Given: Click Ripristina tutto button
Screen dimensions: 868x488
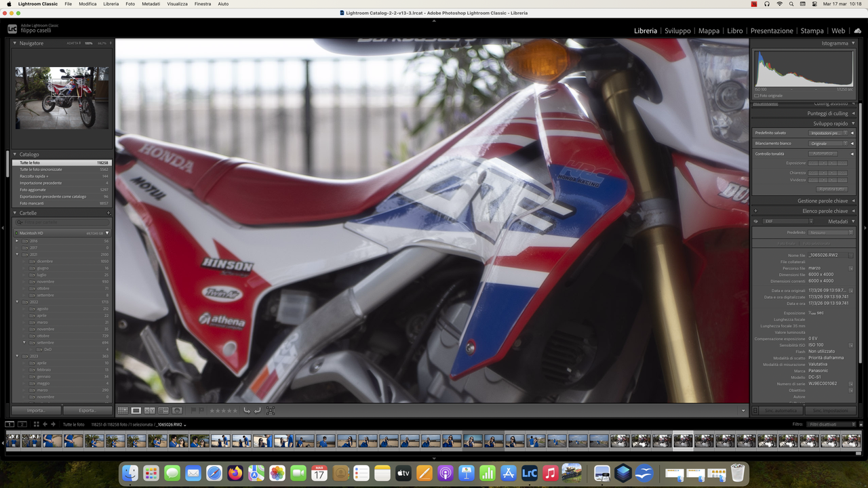Looking at the screenshot, I should tap(832, 189).
